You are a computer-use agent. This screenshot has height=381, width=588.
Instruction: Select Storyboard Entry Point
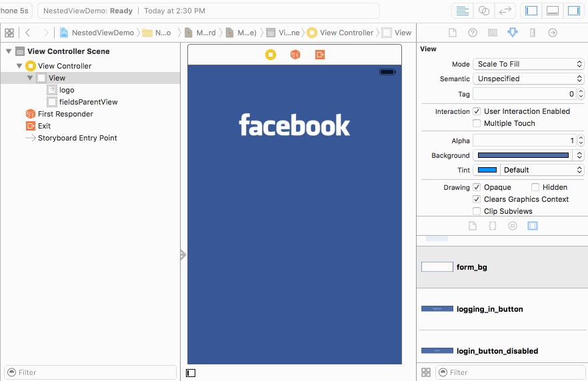point(71,138)
